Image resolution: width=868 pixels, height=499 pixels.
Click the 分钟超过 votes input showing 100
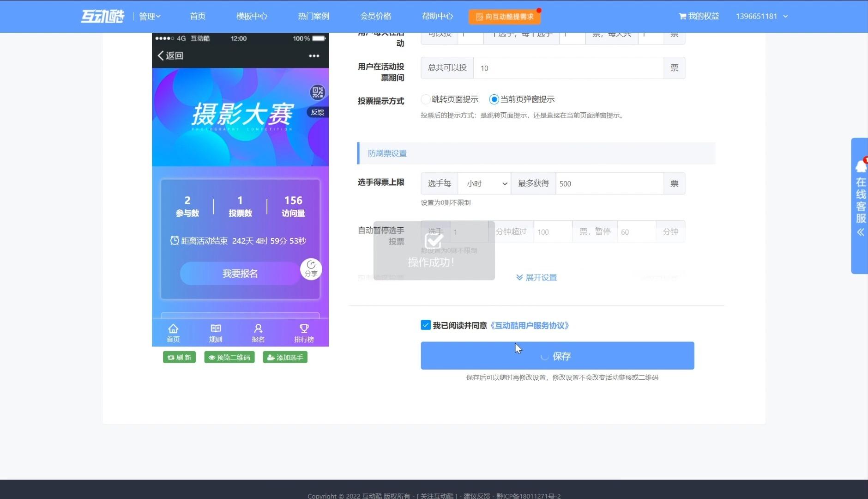553,231
